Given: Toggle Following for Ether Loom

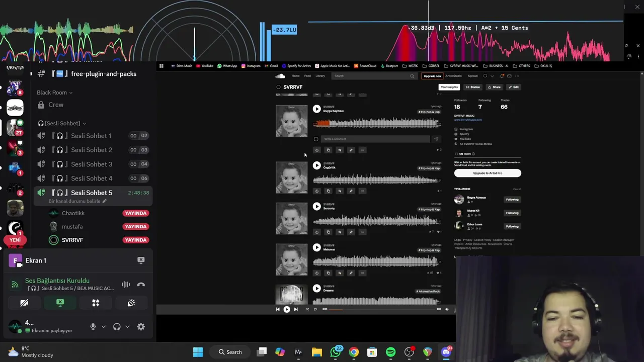Looking at the screenshot, I should (x=512, y=226).
